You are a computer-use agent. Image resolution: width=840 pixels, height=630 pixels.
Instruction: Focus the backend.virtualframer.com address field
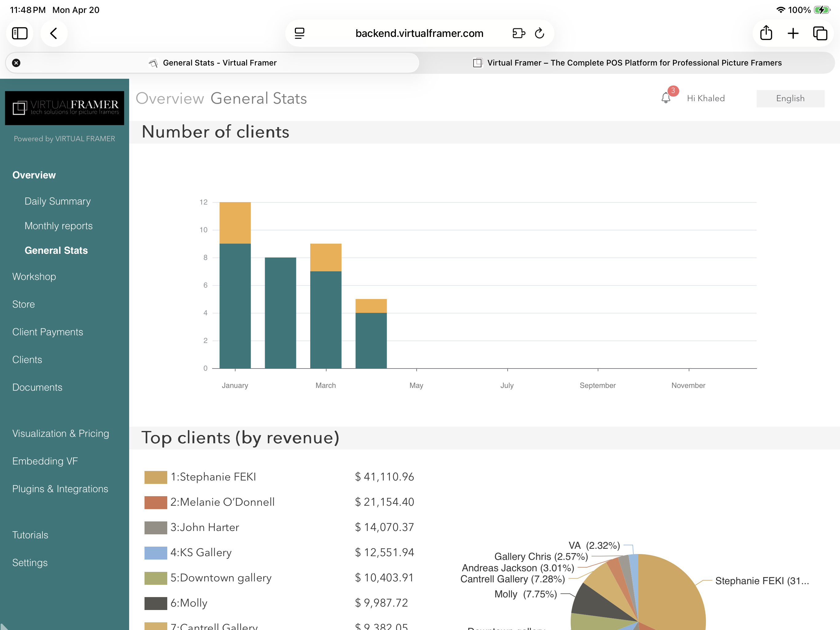coord(419,34)
